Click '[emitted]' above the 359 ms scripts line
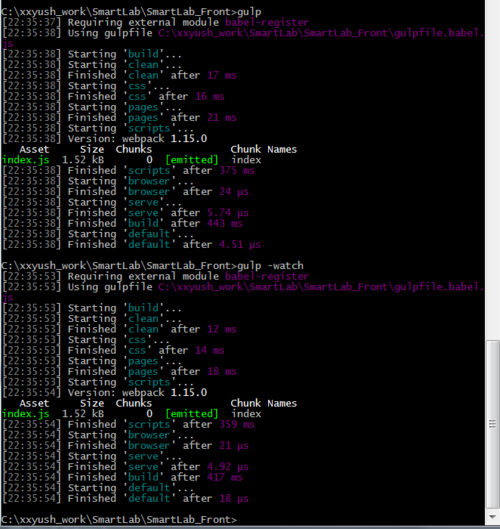This screenshot has width=500, height=529. pyautogui.click(x=192, y=414)
